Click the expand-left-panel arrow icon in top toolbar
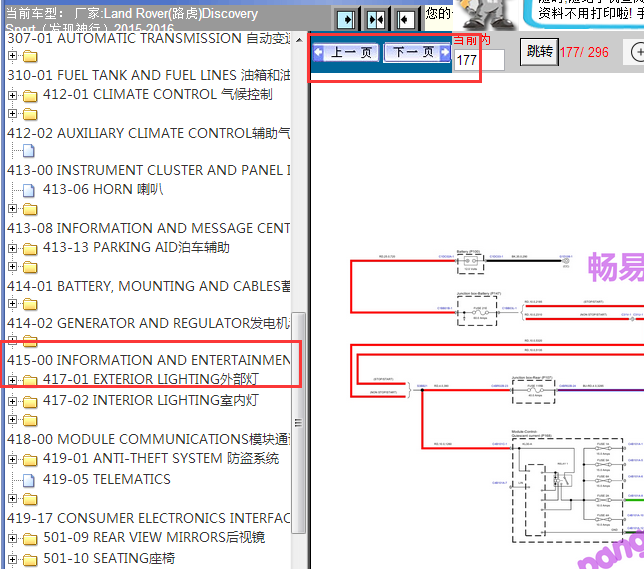Image resolution: width=644 pixels, height=569 pixels. 346,19
